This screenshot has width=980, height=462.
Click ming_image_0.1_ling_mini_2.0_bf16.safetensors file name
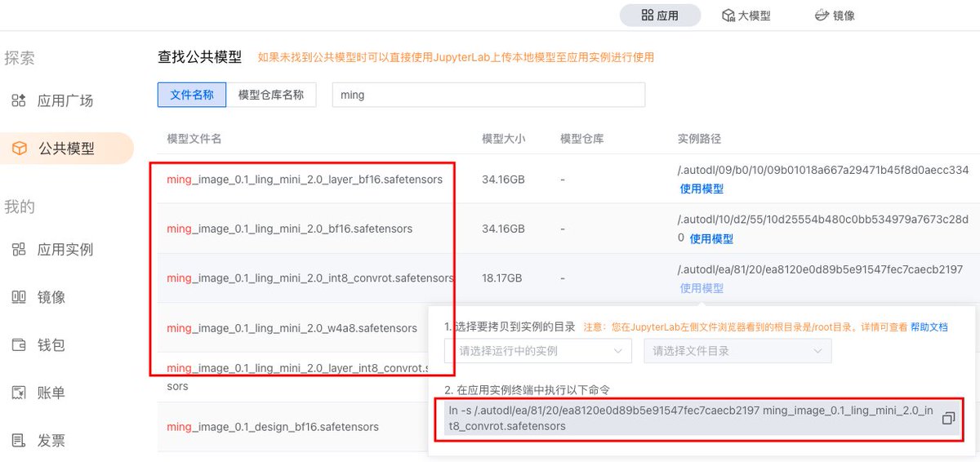tap(289, 229)
